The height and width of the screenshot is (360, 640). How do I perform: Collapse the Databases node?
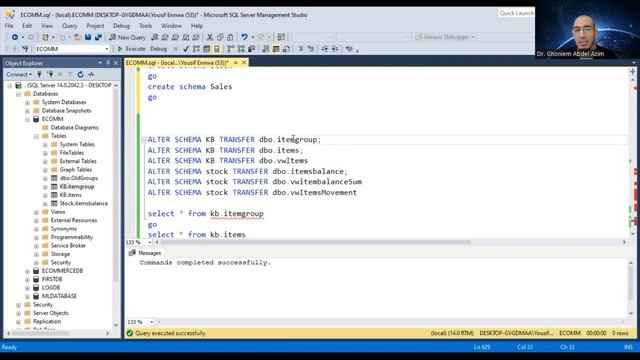18,94
